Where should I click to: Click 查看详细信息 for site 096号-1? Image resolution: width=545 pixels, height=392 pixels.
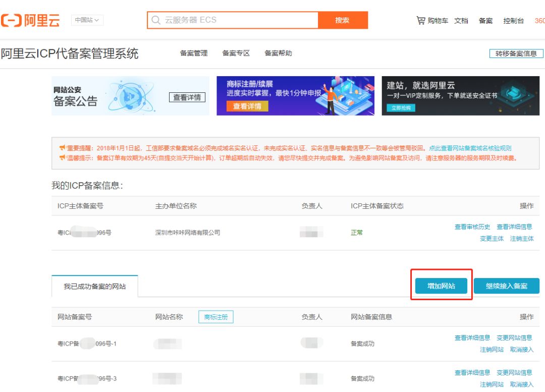472,338
